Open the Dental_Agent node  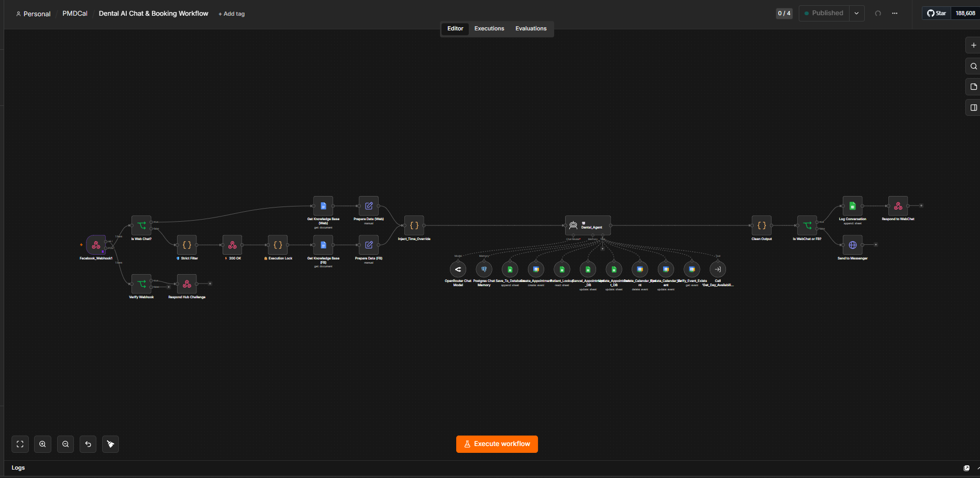(x=588, y=225)
